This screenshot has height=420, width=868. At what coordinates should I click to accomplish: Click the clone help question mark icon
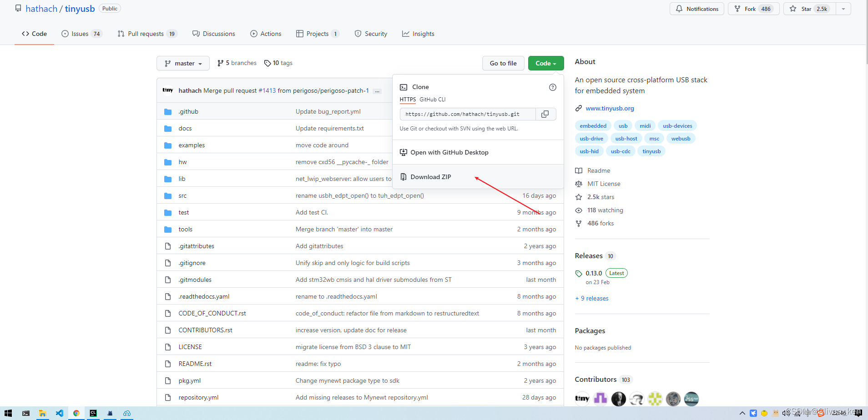click(x=552, y=87)
